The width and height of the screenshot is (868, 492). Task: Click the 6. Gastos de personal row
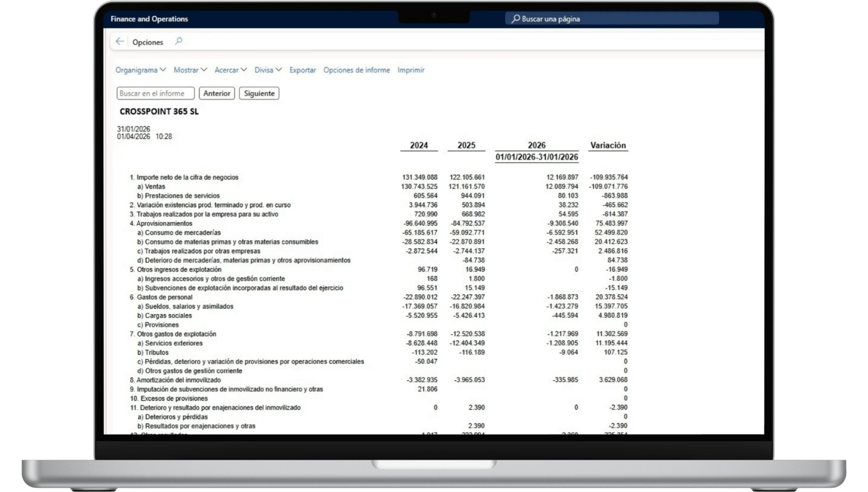tap(161, 298)
